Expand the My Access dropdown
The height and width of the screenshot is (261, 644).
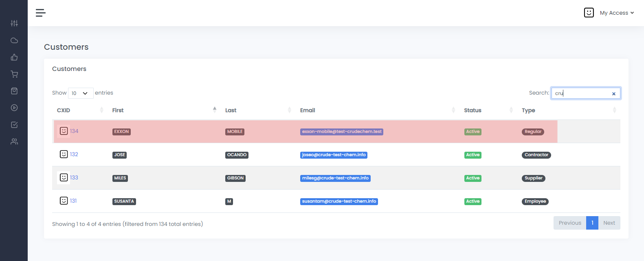click(616, 13)
